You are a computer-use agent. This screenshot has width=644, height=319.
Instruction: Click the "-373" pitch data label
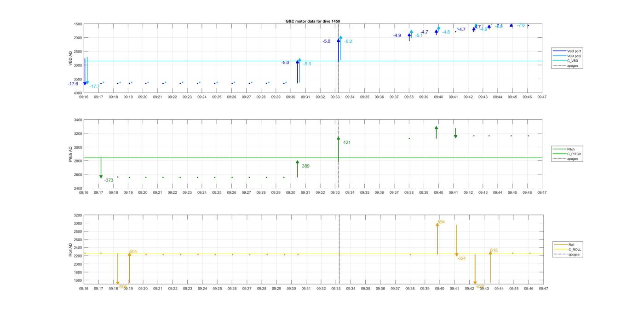109,180
